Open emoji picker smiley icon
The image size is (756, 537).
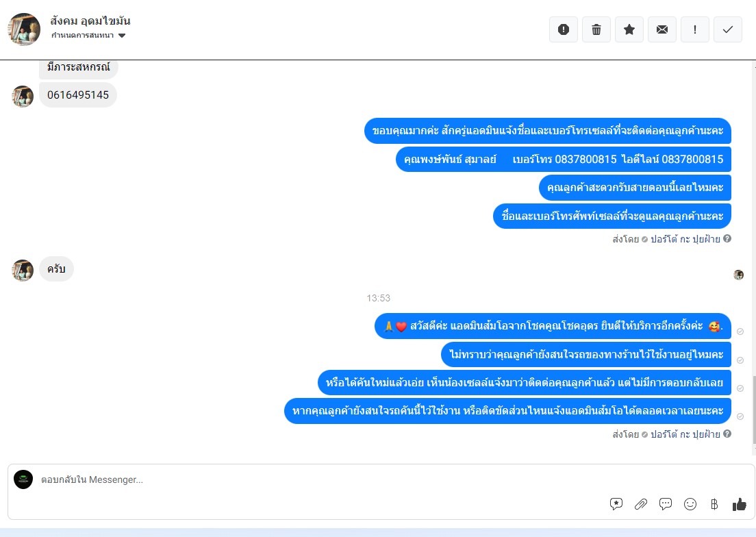point(690,504)
